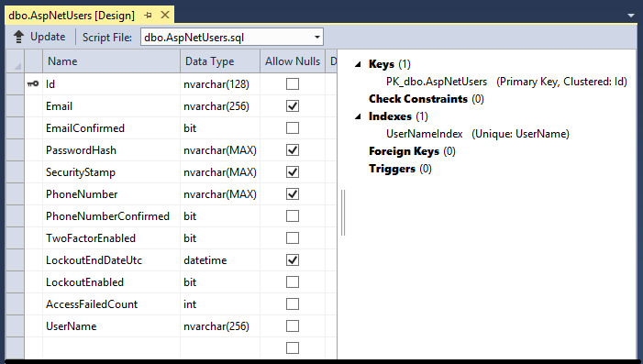Toggle Allow Nulls for TwoFactorEnabled
643x364 pixels.
[x=293, y=238]
